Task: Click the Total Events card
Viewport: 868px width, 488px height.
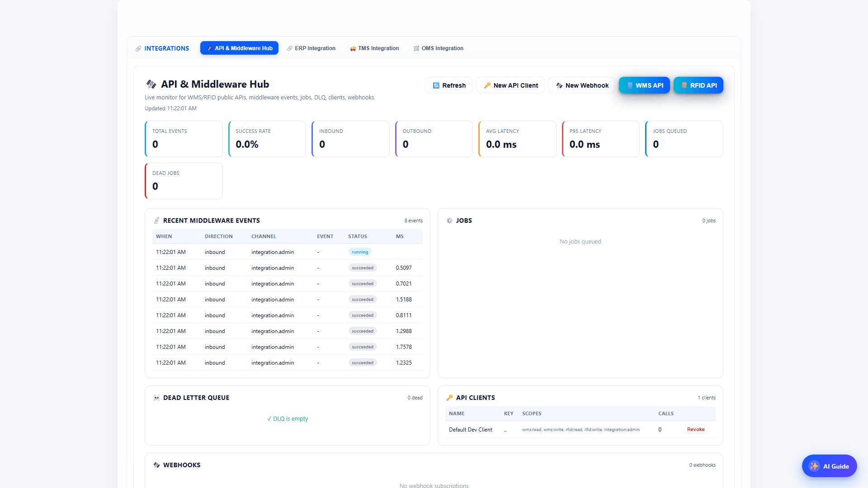Action: click(184, 139)
